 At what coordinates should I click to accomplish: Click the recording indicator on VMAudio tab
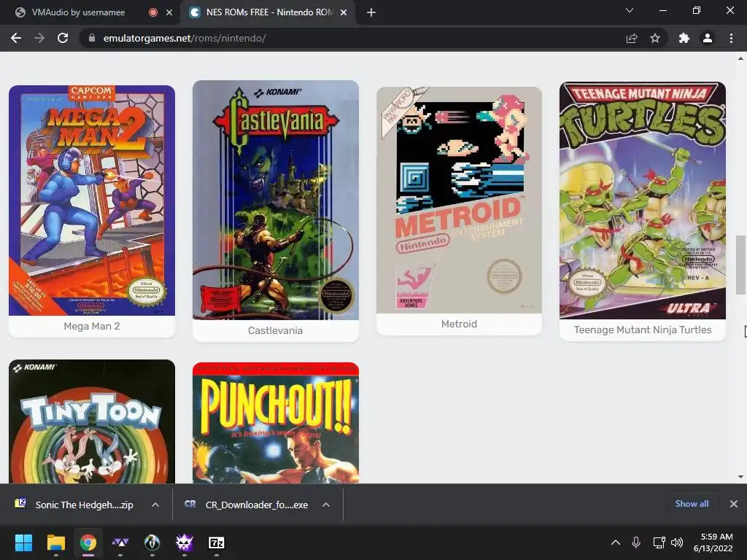click(153, 13)
